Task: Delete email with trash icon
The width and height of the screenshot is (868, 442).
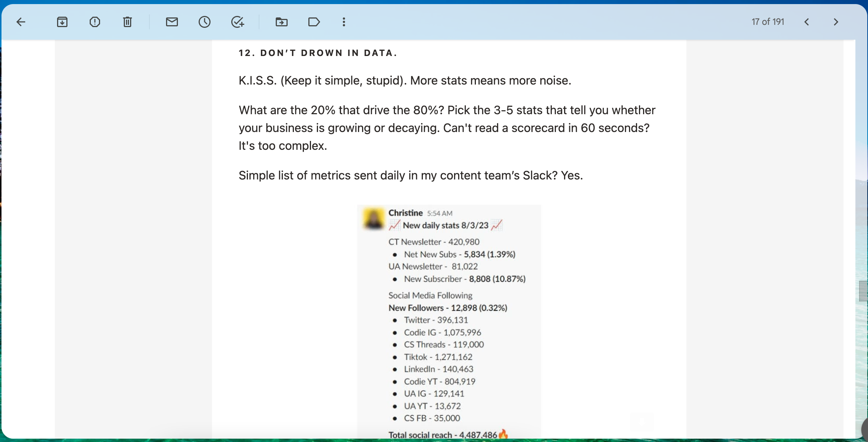Action: 127,22
